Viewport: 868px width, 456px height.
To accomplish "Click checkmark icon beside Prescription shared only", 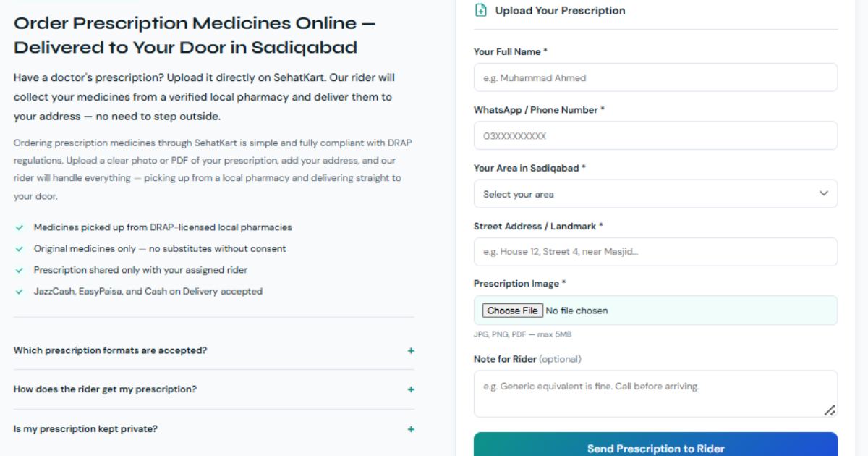I will (20, 270).
